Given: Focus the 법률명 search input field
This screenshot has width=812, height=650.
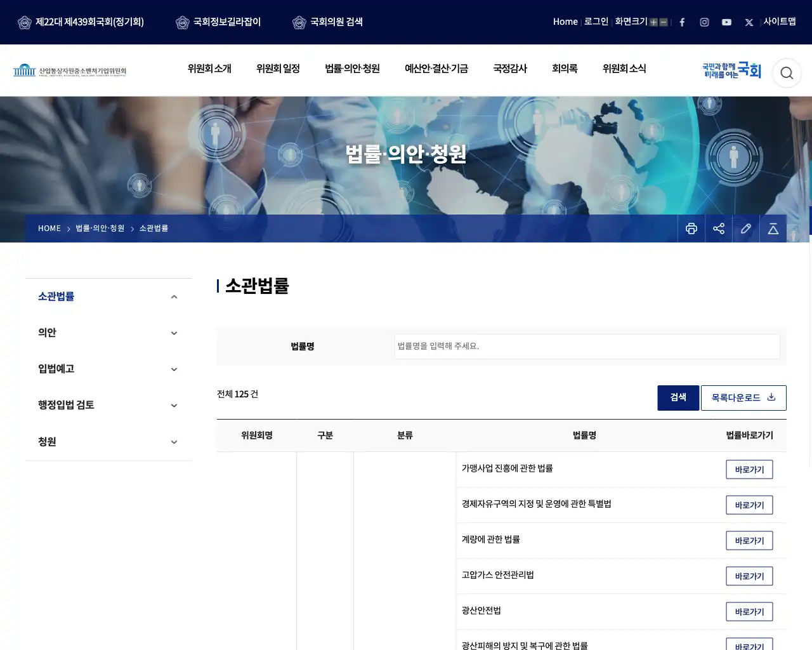Looking at the screenshot, I should coord(587,347).
